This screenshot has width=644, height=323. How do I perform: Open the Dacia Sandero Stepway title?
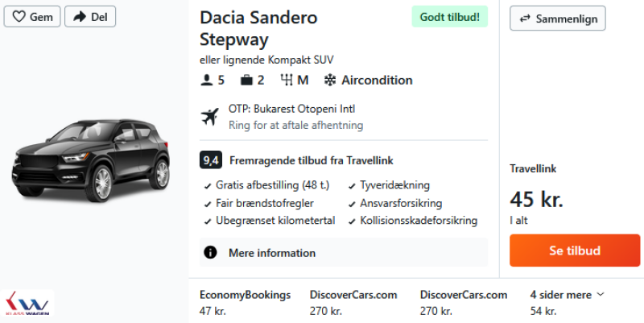258,28
